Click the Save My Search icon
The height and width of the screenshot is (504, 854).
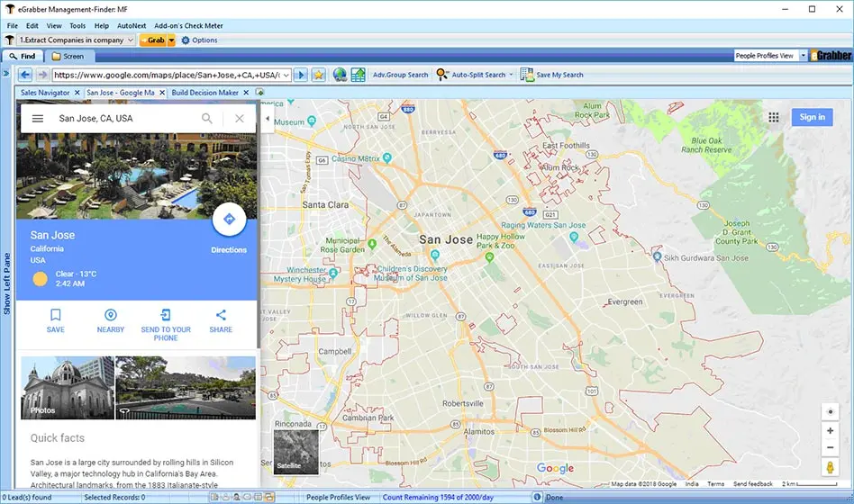[x=526, y=75]
